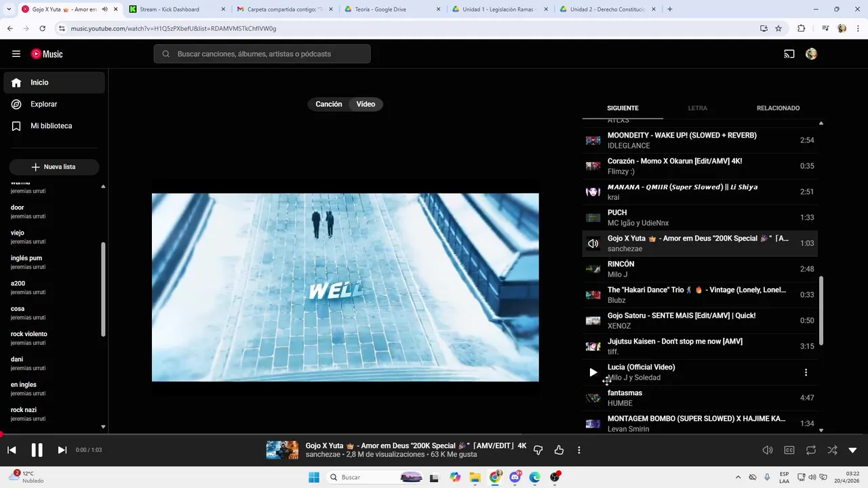This screenshot has width=868, height=488.
Task: Collapse the player page with arrow
Action: 852,450
